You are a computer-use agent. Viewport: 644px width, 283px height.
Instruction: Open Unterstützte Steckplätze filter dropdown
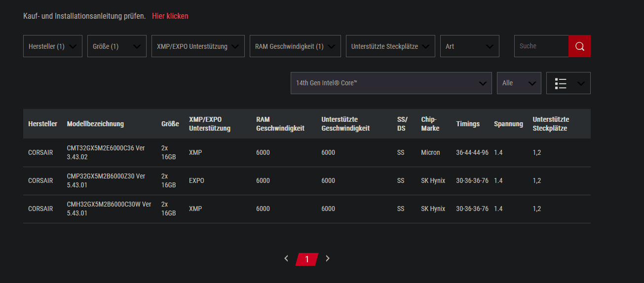coord(390,46)
